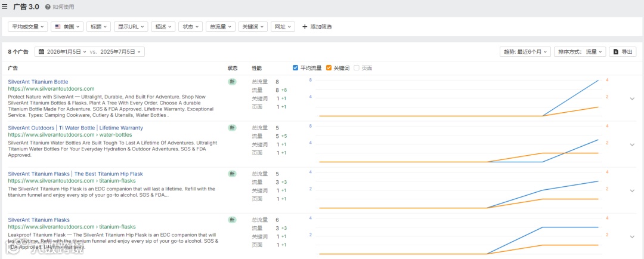
Task: Open the 关键词 filter menu
Action: pos(253,27)
